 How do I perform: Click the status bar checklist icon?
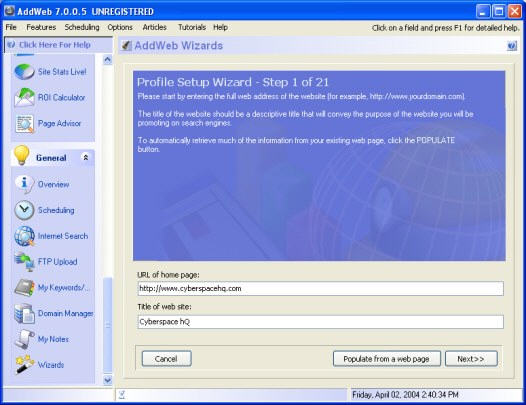tap(122, 395)
